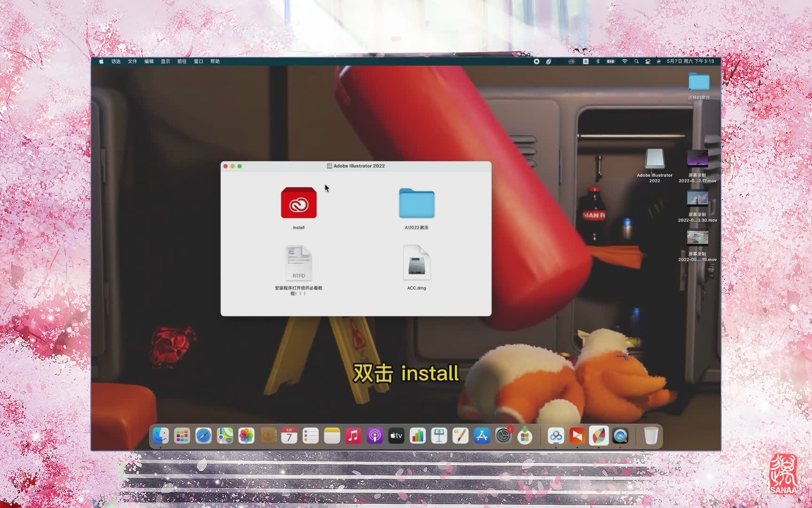Close the Adobe Illustrator 2022 window
The image size is (812, 508).
click(226, 166)
